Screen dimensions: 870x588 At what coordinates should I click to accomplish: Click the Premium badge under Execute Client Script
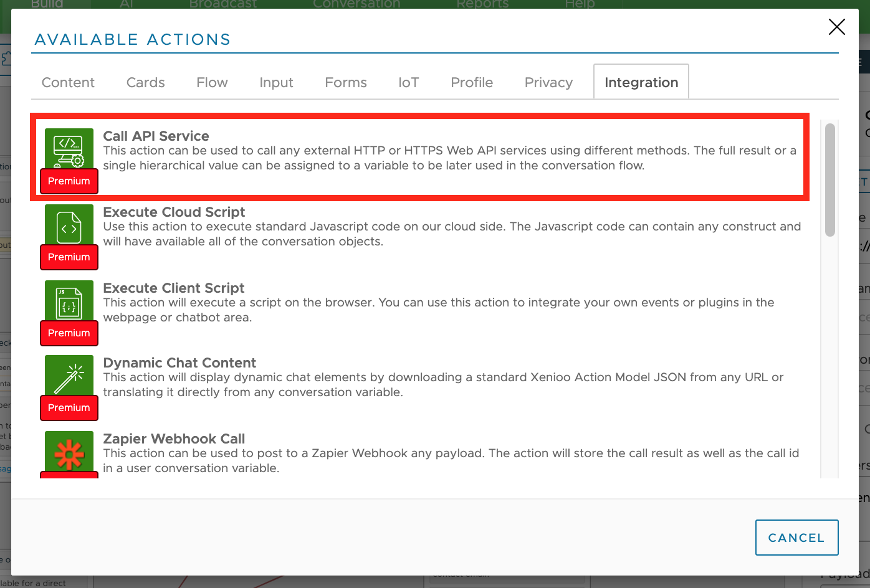coord(69,333)
